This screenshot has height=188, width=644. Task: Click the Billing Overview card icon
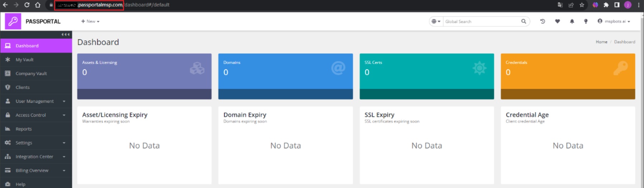coord(8,170)
